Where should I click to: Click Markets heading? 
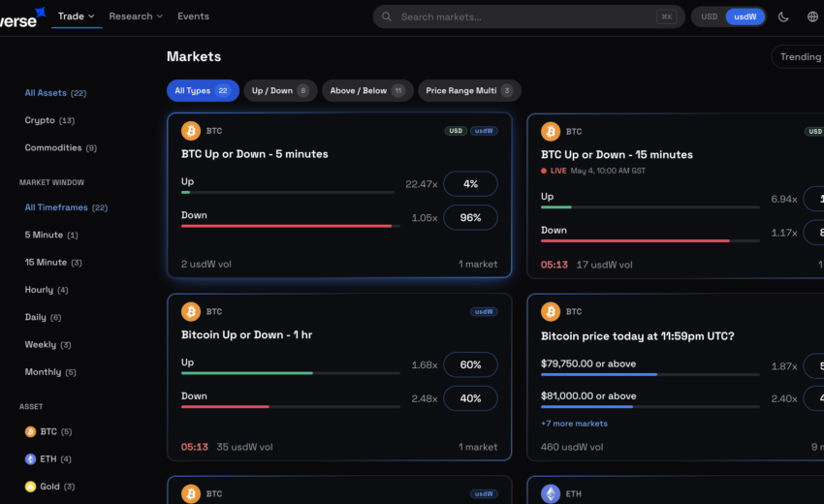tap(194, 57)
